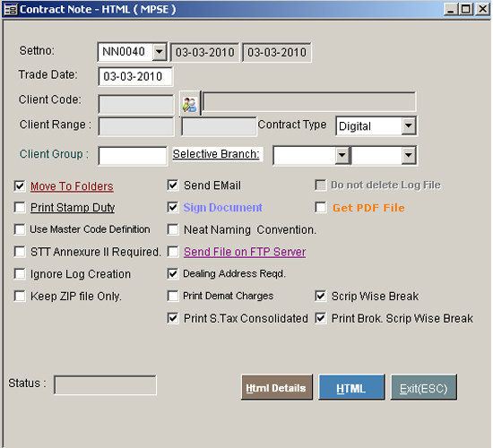Click the blue HTML button
The width and height of the screenshot is (493, 448).
(x=351, y=387)
